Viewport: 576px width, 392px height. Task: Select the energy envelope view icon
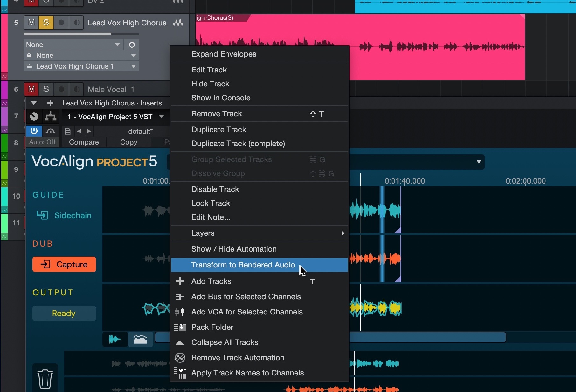tap(140, 339)
